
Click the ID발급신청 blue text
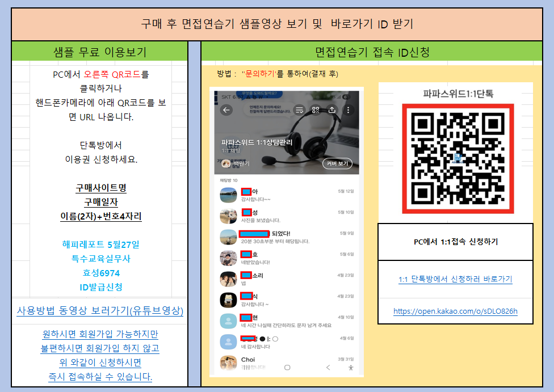point(101,287)
